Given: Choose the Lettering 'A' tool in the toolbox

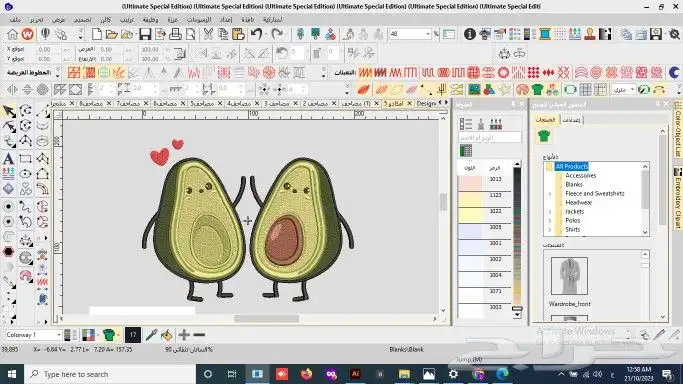Looking at the screenshot, I should click(8, 158).
